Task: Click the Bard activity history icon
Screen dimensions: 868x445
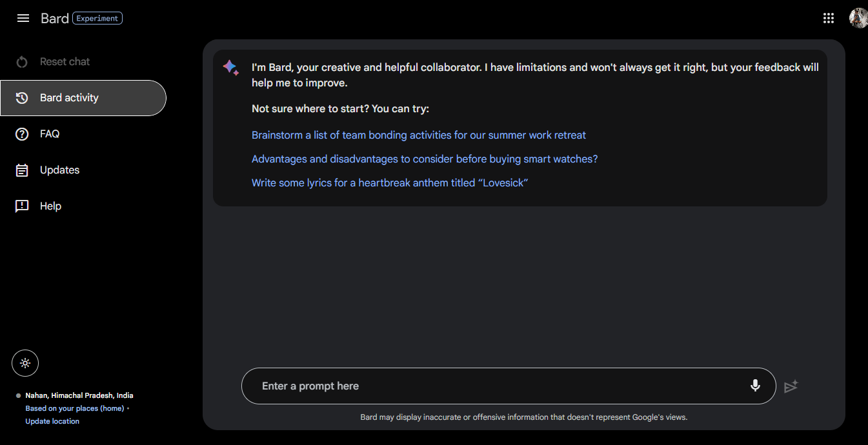Action: 22,98
